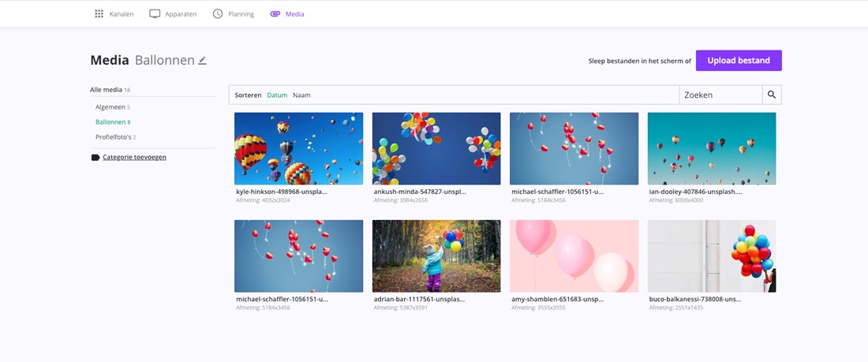Select the Algemeen category

click(110, 107)
